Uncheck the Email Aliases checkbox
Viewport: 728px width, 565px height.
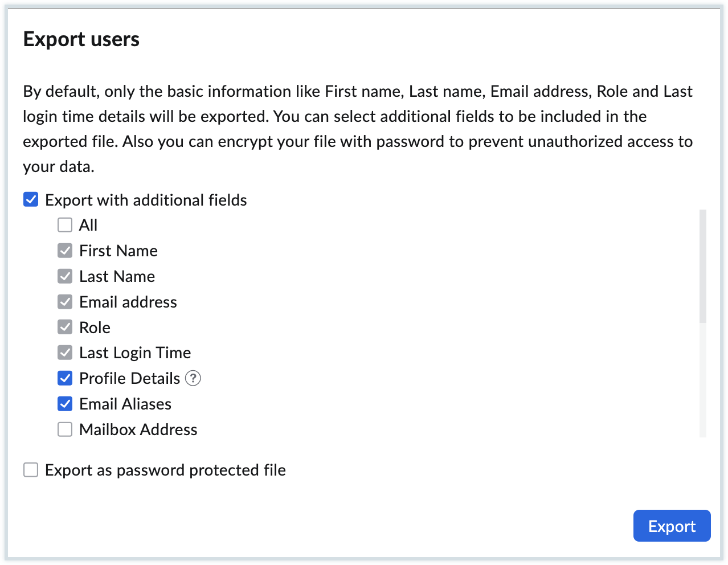(x=65, y=404)
